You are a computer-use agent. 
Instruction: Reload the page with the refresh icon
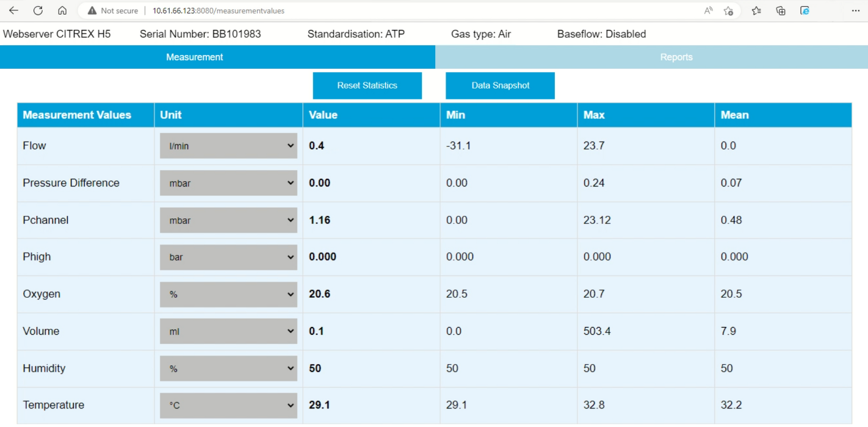pyautogui.click(x=38, y=10)
